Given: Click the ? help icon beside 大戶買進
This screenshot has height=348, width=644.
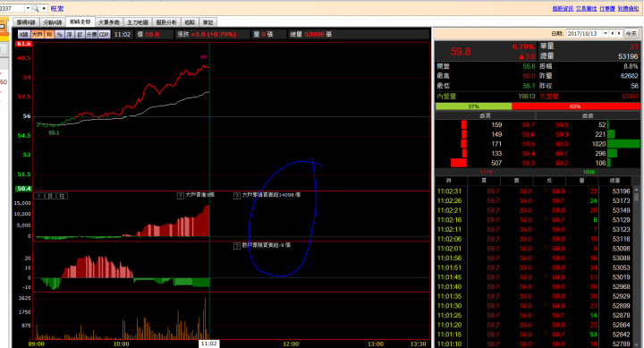Looking at the screenshot, I should 181,196.
